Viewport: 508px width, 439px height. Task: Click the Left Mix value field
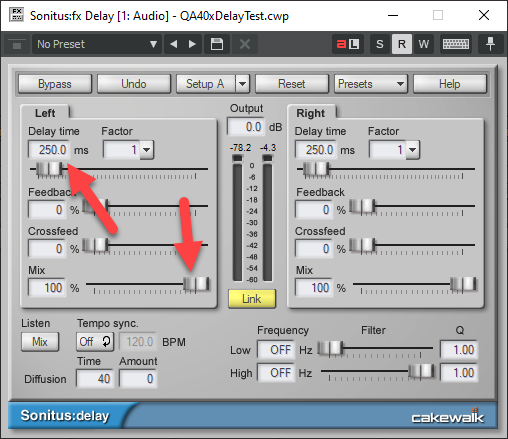click(x=47, y=288)
